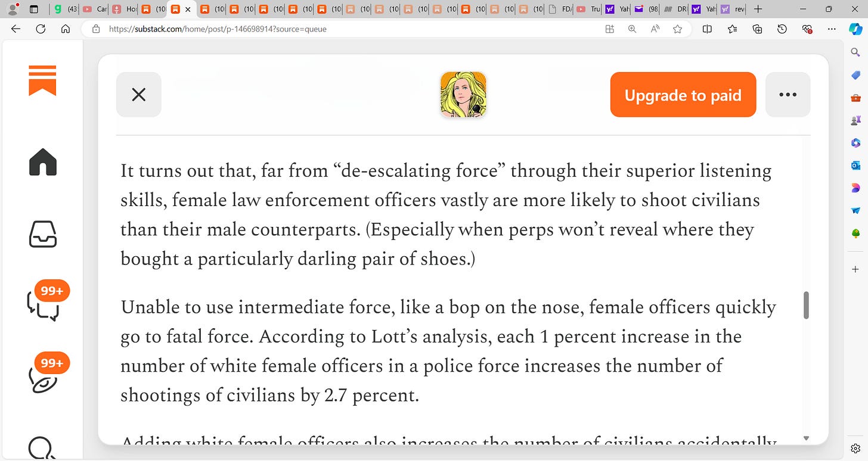Open Designer icon in Edge sidebar
The image size is (868, 461).
pos(855,188)
